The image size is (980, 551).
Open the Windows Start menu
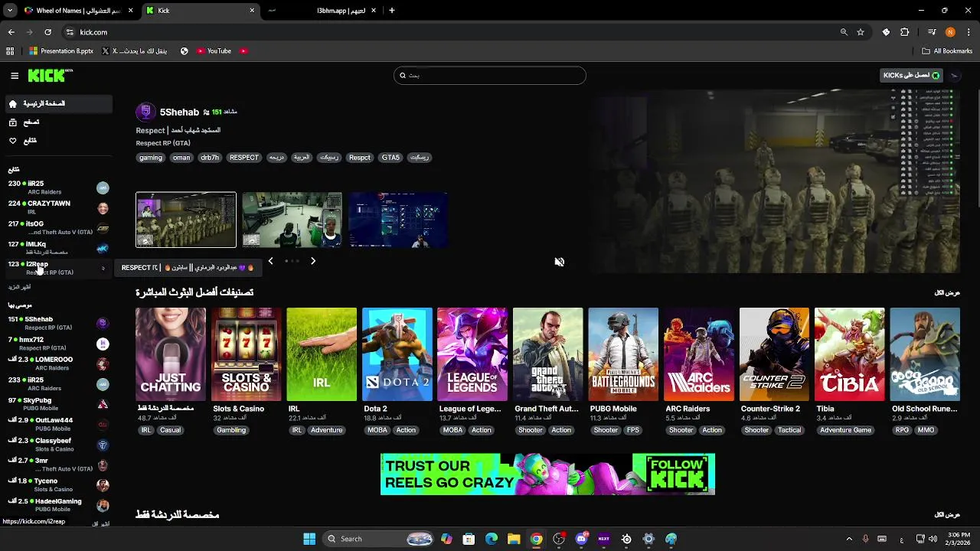[x=309, y=539]
